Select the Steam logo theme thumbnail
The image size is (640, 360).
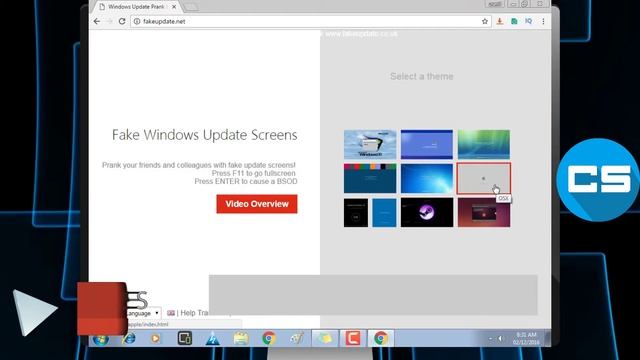tap(427, 212)
